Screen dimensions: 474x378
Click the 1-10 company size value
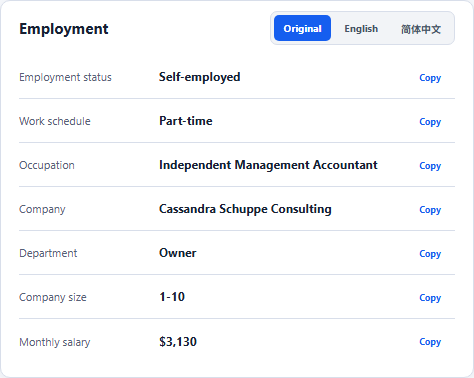172,297
